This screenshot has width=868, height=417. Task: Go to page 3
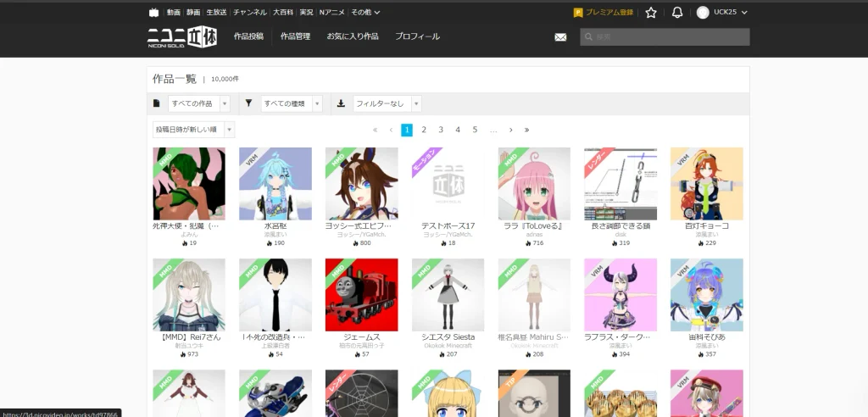pos(441,130)
